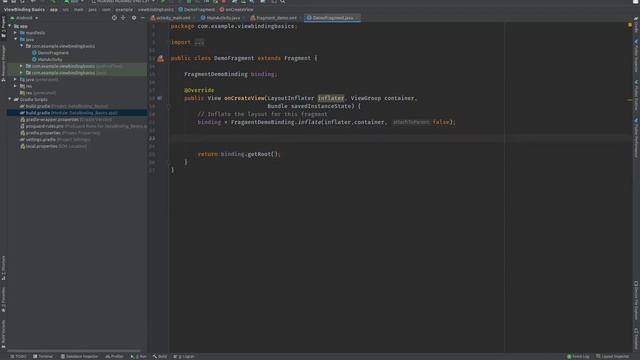Expand the manifests folder
640x360 pixels.
coord(16,33)
